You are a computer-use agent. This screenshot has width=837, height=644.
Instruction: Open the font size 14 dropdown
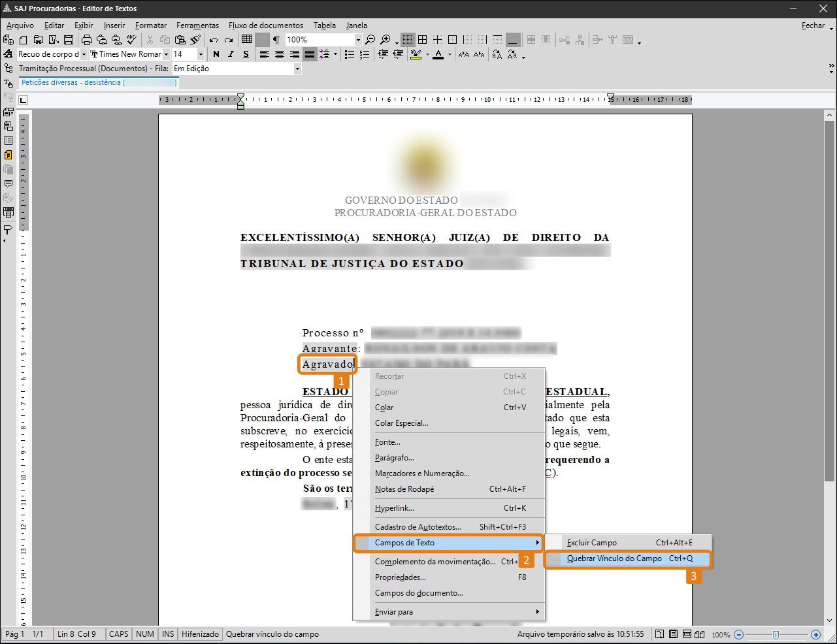click(201, 55)
